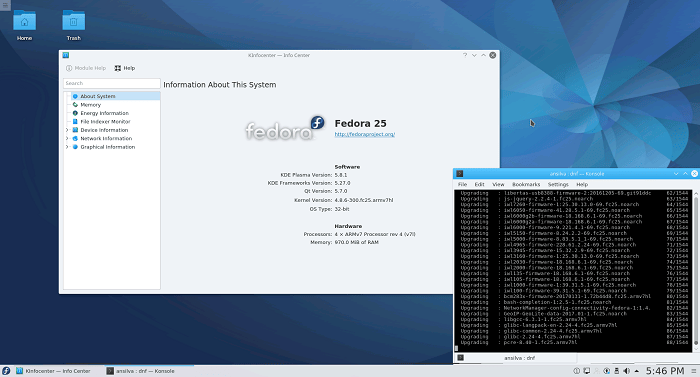Open the Help menu in Konsole
This screenshot has width=700, height=377.
coord(582,184)
